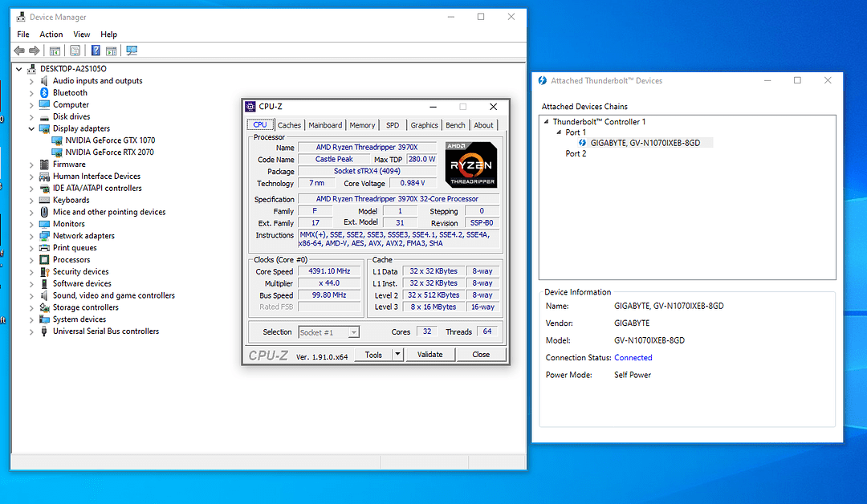Switch to the Caches tab in CPU-Z

pos(289,124)
